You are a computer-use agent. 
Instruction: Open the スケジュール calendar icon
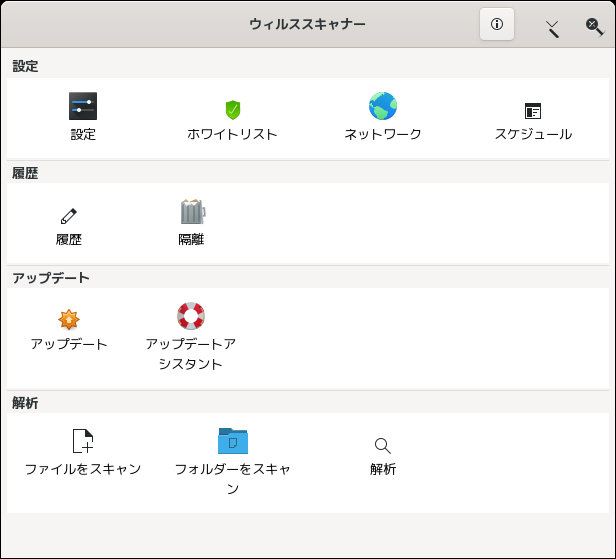pos(533,111)
